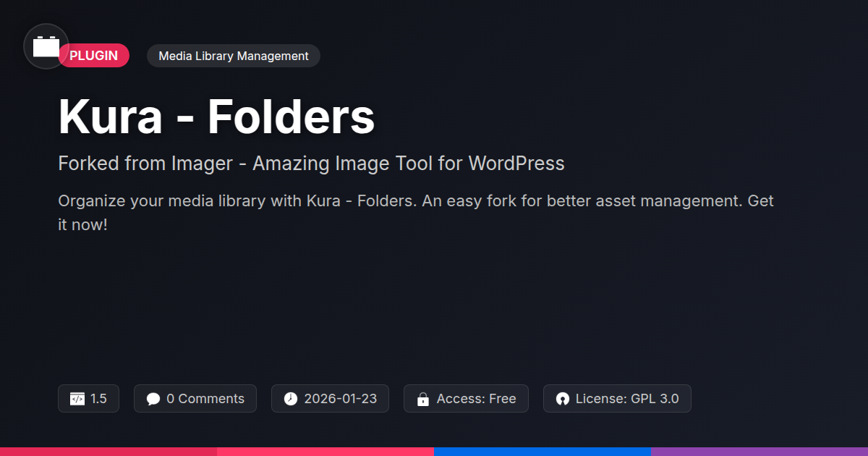Open the 0 Comments link
The height and width of the screenshot is (456, 868).
[205, 399]
